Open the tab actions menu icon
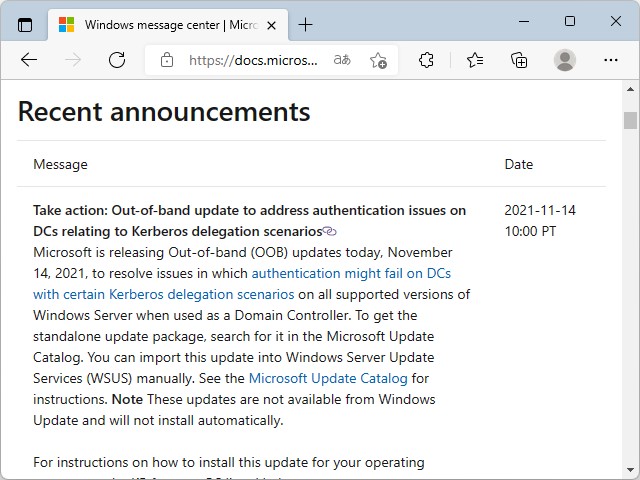 (25, 24)
